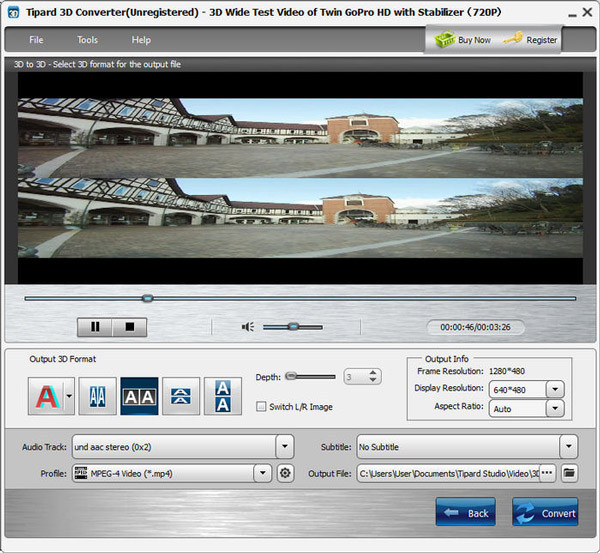The height and width of the screenshot is (553, 600).
Task: Click the Depth number field
Action: [356, 377]
